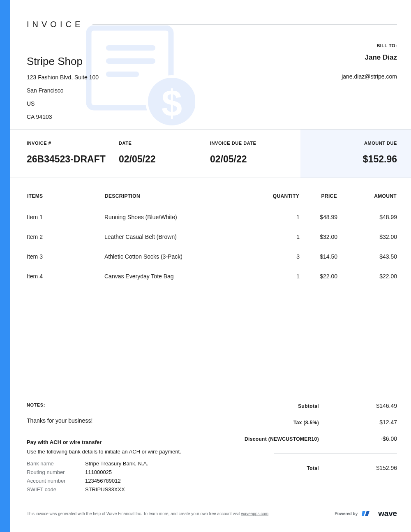This screenshot has width=411, height=532.
Task: Click the $32.00 price for Leather Belt
Action: point(328,237)
